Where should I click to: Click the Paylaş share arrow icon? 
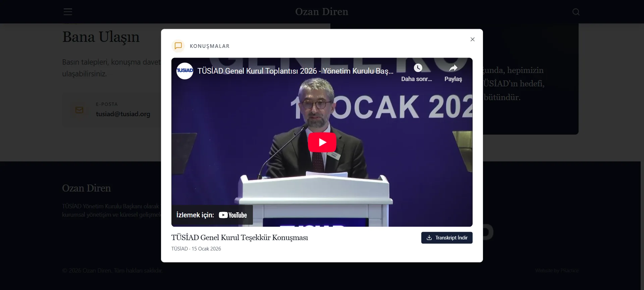(x=453, y=68)
